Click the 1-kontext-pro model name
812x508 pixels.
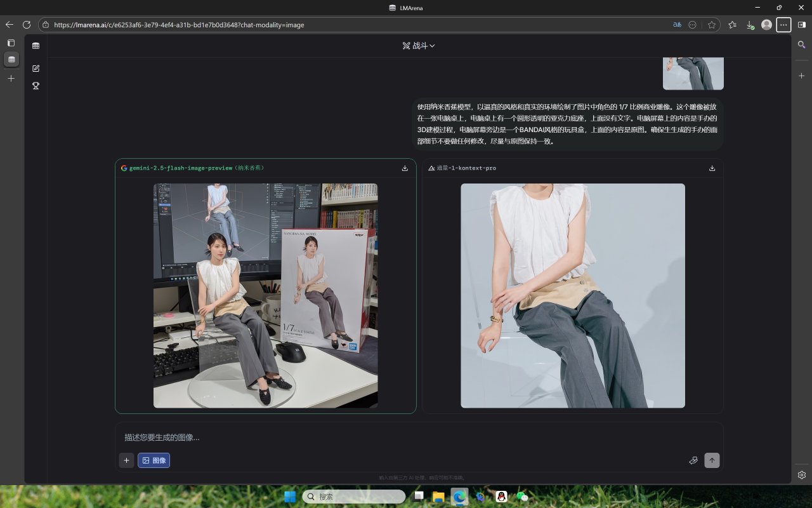466,168
